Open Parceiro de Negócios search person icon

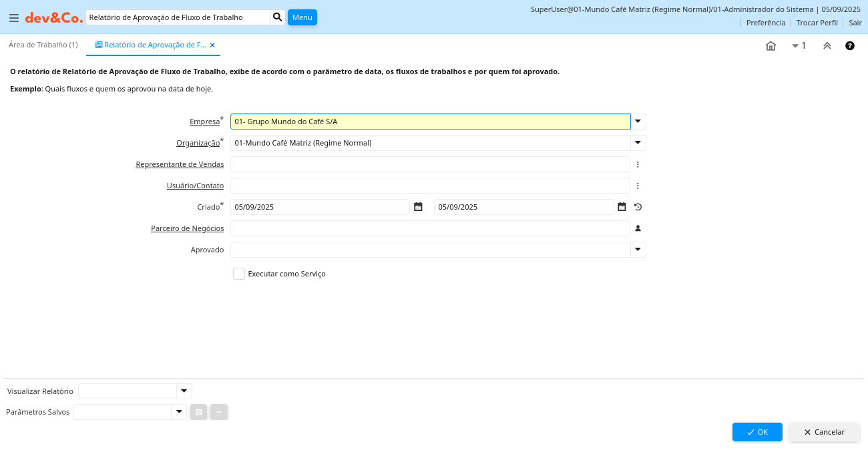point(638,228)
